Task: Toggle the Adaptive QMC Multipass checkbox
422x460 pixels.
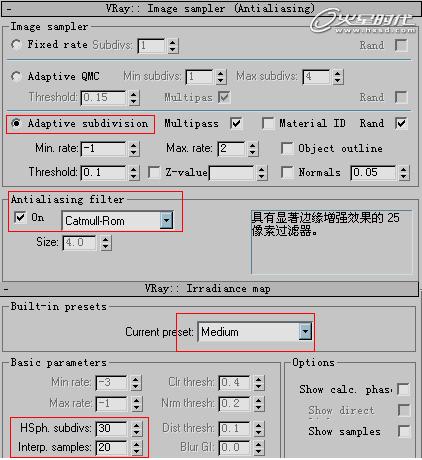Action: pos(224,97)
